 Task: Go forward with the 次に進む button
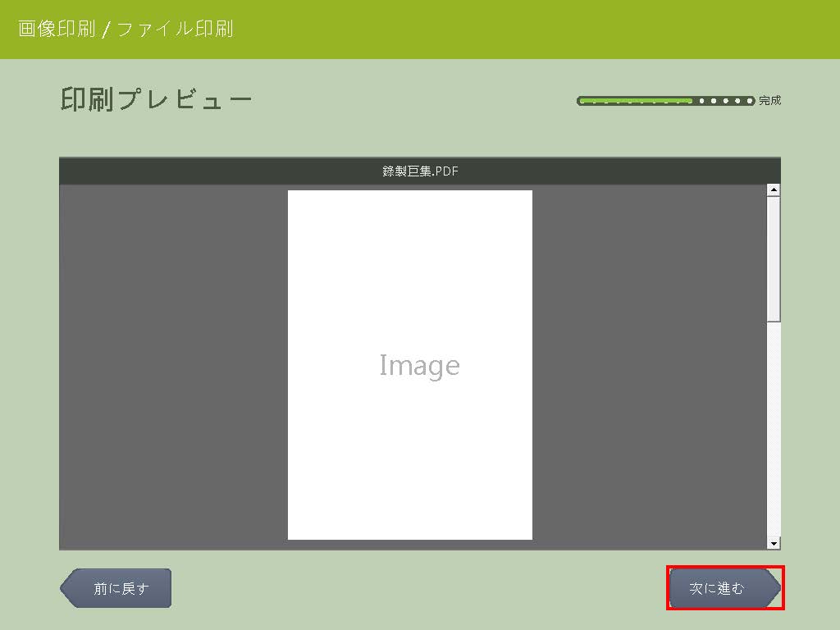[725, 588]
